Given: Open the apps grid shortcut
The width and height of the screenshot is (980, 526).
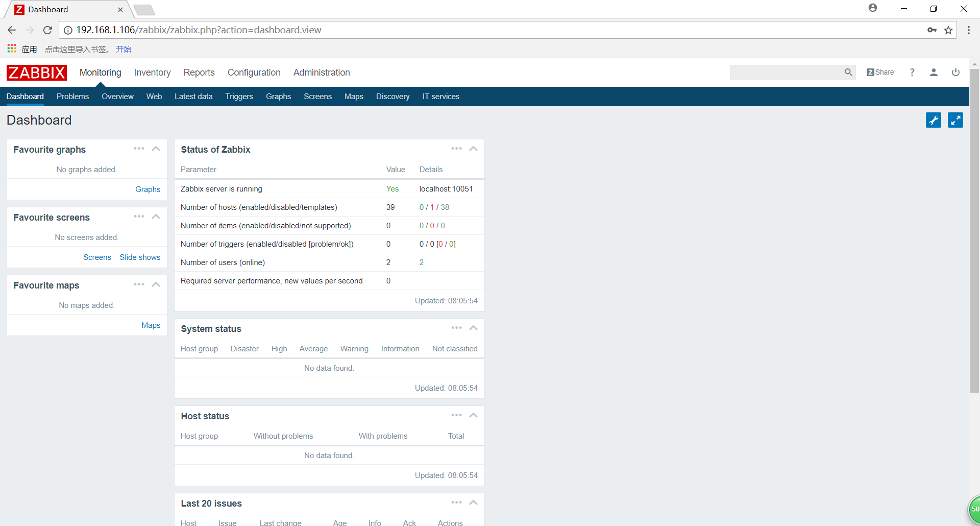Looking at the screenshot, I should pos(12,49).
